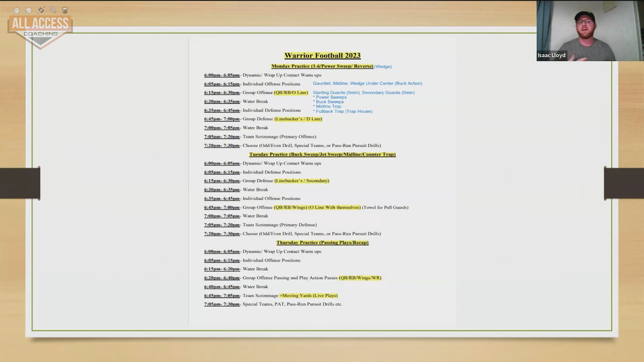Click the Warrior Football 2023 title

(322, 56)
